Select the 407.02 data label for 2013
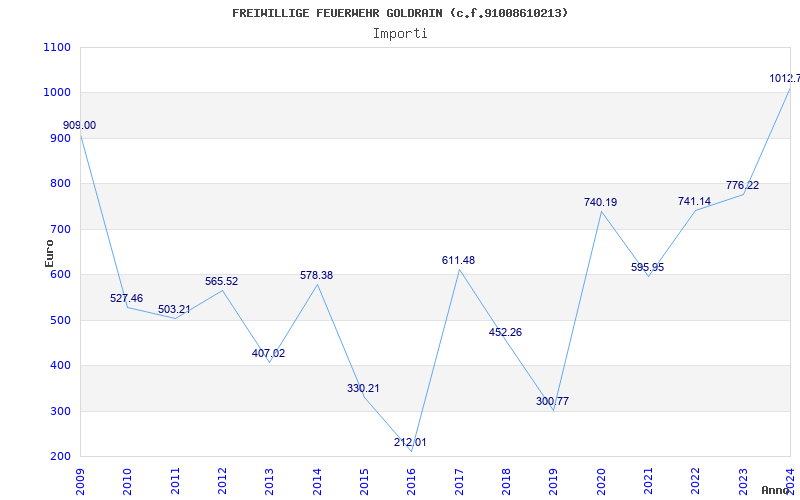800x500 pixels. point(268,353)
